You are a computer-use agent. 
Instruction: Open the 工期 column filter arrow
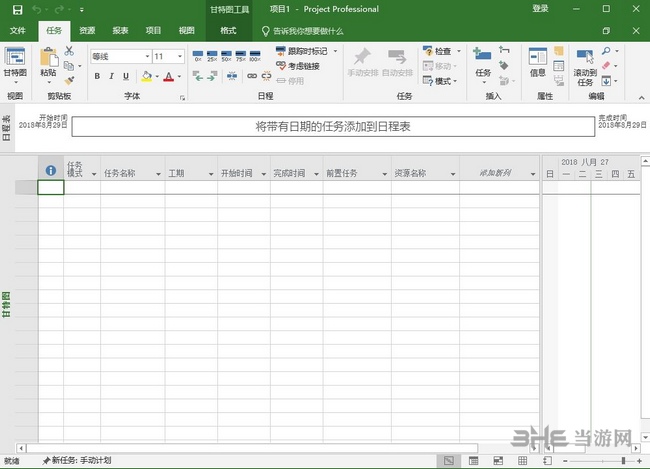click(211, 174)
